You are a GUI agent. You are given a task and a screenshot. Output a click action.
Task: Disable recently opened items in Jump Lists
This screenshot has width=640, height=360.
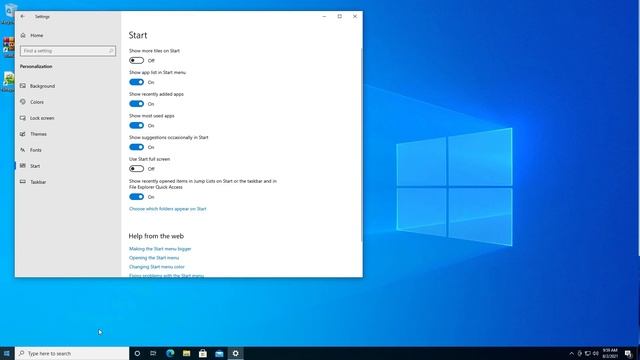coord(136,197)
